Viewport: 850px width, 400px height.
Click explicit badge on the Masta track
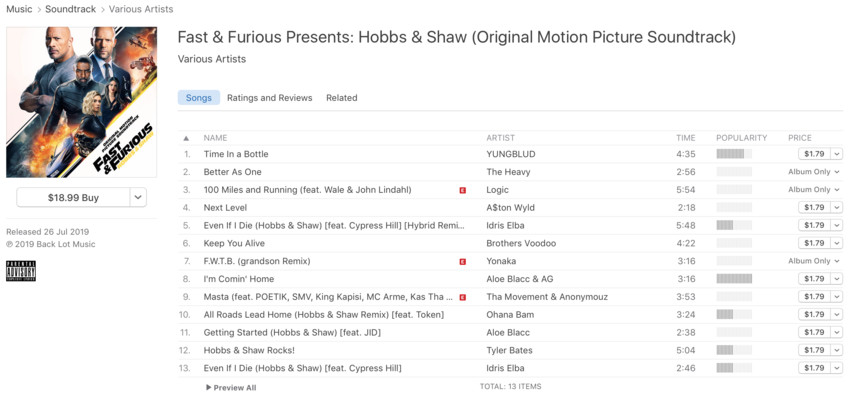point(462,297)
